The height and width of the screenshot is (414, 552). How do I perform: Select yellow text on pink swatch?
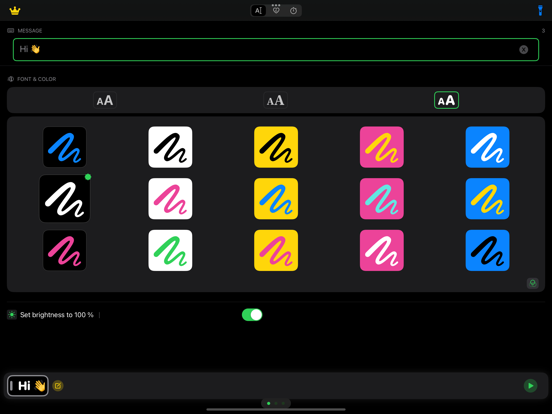[x=382, y=147]
